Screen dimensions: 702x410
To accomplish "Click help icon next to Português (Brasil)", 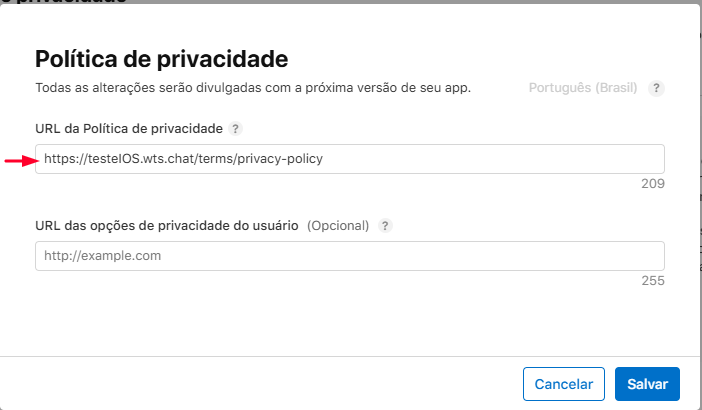I will (656, 88).
